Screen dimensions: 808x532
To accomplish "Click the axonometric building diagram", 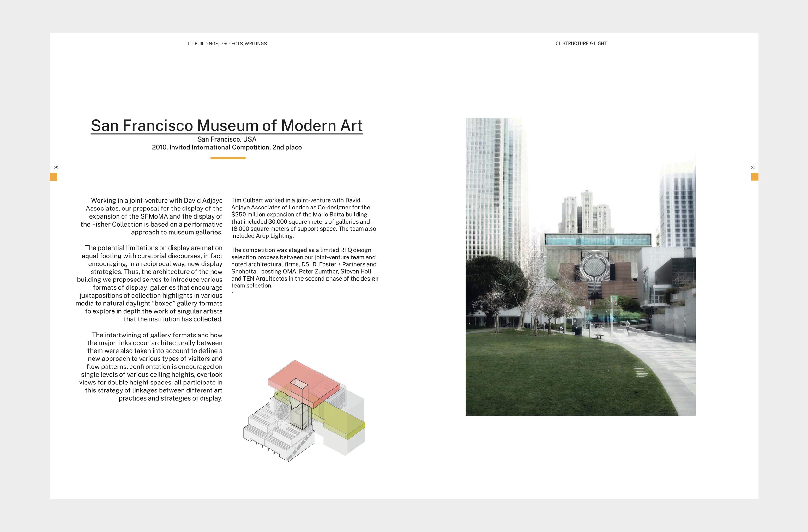I will (304, 411).
